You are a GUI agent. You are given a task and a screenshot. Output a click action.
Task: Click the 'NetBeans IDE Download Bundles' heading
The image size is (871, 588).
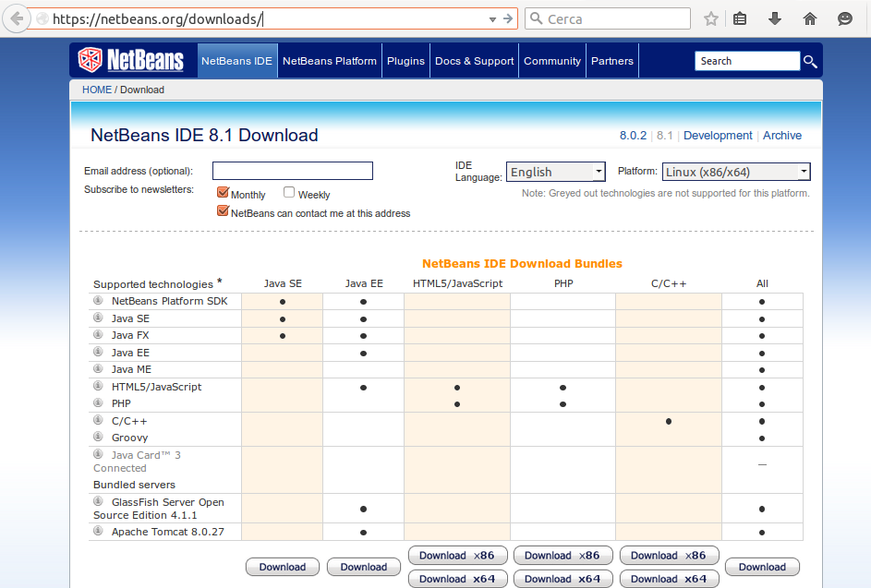(x=522, y=264)
